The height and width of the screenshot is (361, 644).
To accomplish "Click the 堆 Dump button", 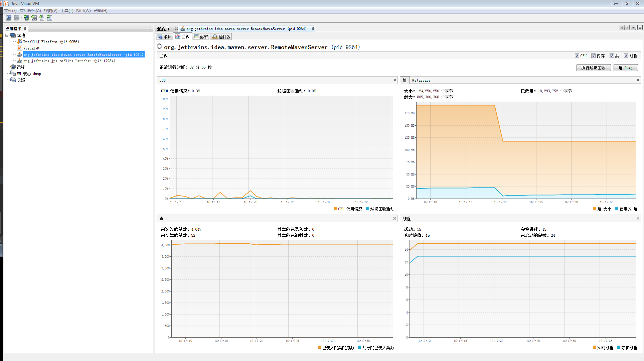I will coord(625,68).
